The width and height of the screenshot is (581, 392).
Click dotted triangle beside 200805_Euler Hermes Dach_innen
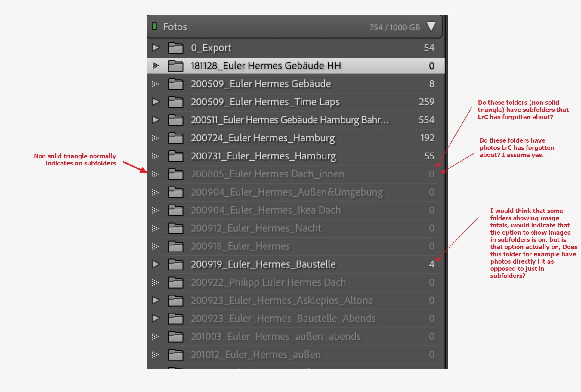[155, 174]
